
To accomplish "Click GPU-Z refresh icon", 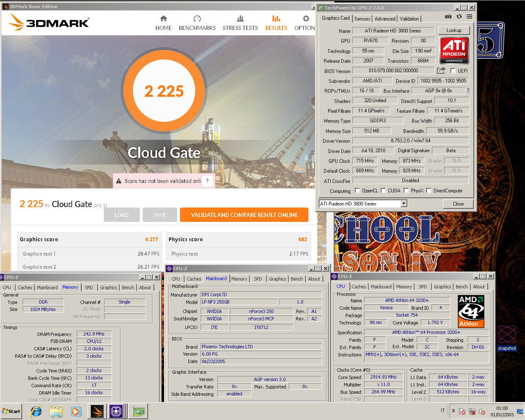I will click(459, 16).
